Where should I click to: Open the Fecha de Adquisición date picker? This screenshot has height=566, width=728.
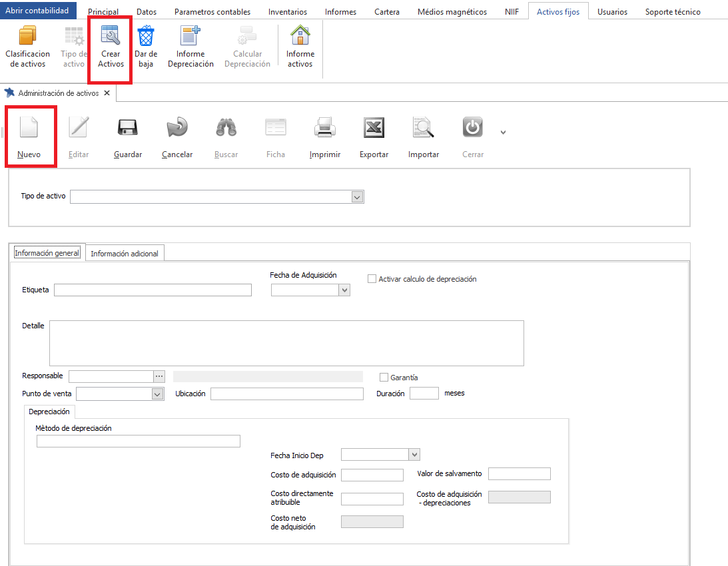(344, 290)
